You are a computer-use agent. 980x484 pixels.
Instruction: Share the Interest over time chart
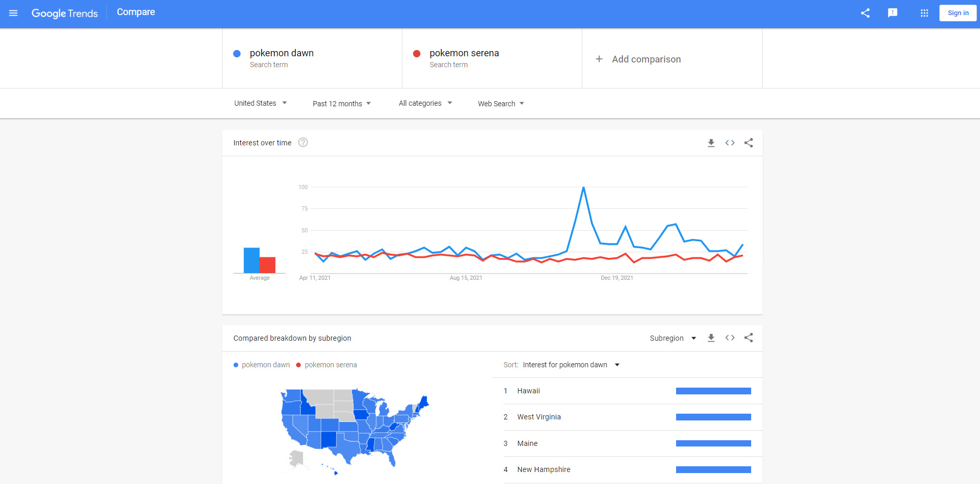tap(749, 143)
